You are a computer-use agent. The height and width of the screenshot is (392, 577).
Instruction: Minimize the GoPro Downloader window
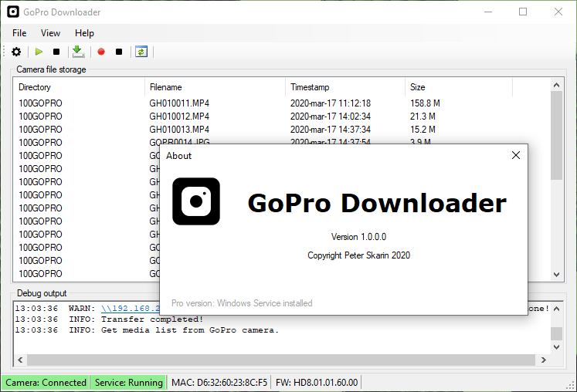[488, 12]
